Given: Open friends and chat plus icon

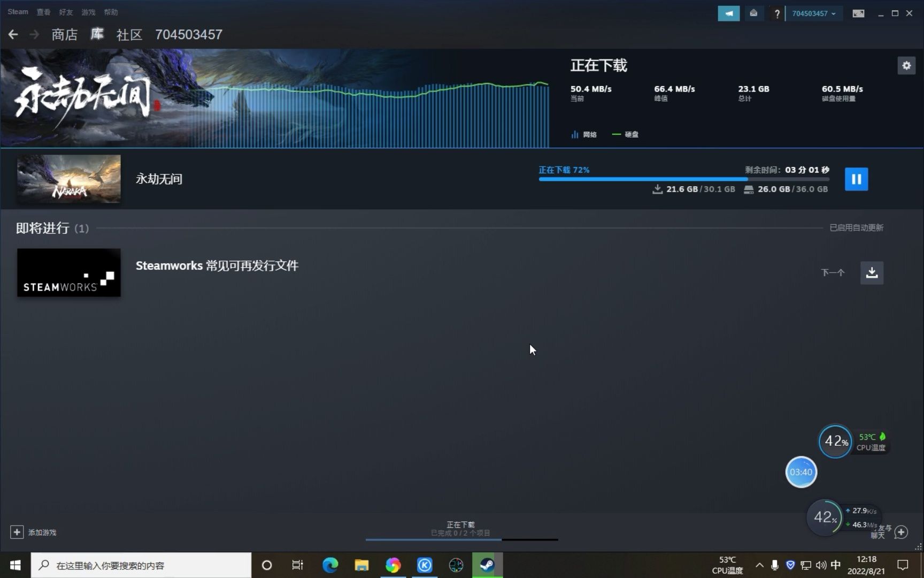Looking at the screenshot, I should (x=901, y=532).
